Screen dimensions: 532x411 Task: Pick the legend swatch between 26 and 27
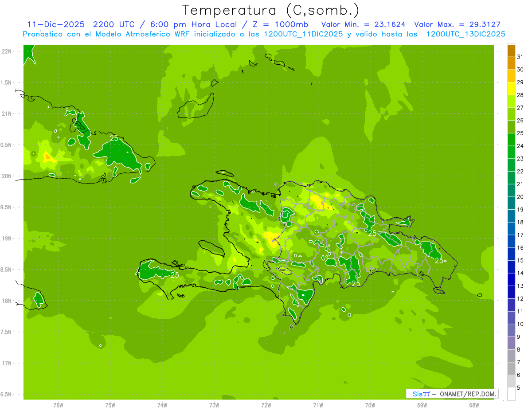511,114
